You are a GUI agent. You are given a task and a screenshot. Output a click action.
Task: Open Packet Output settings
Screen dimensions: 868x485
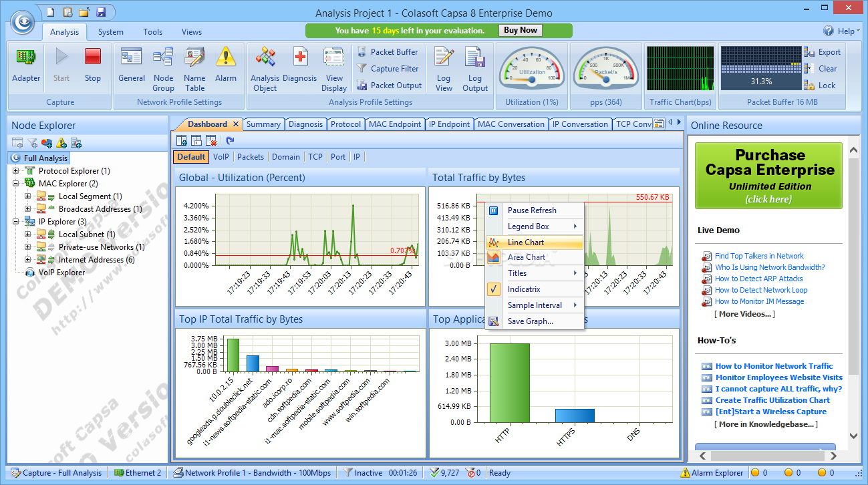pyautogui.click(x=389, y=86)
